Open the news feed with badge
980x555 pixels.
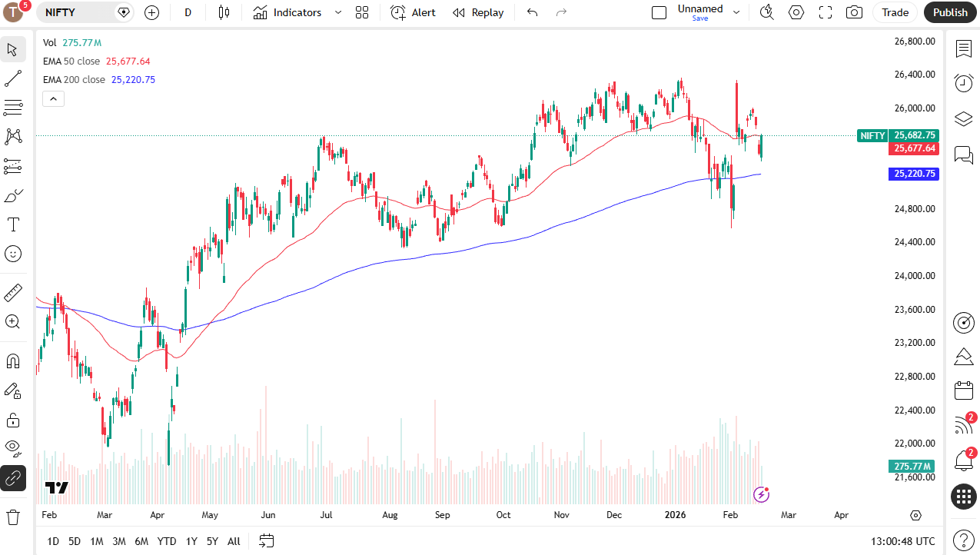click(964, 425)
